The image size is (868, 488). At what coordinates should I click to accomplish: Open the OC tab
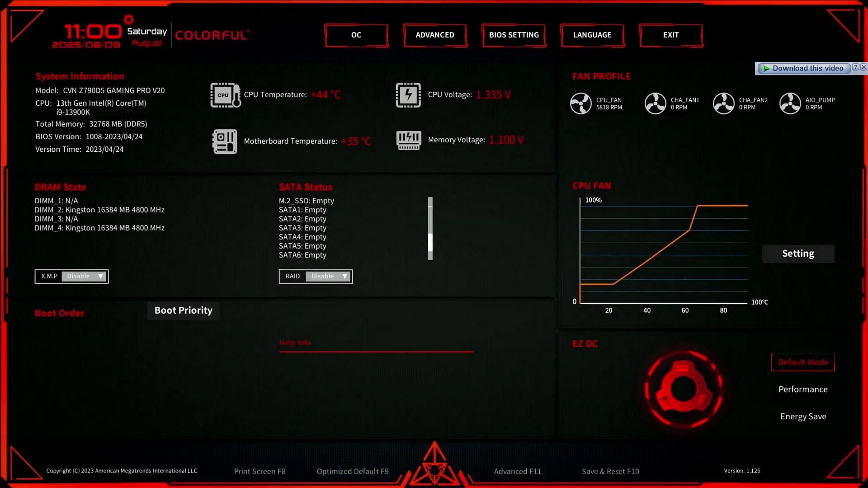click(356, 34)
